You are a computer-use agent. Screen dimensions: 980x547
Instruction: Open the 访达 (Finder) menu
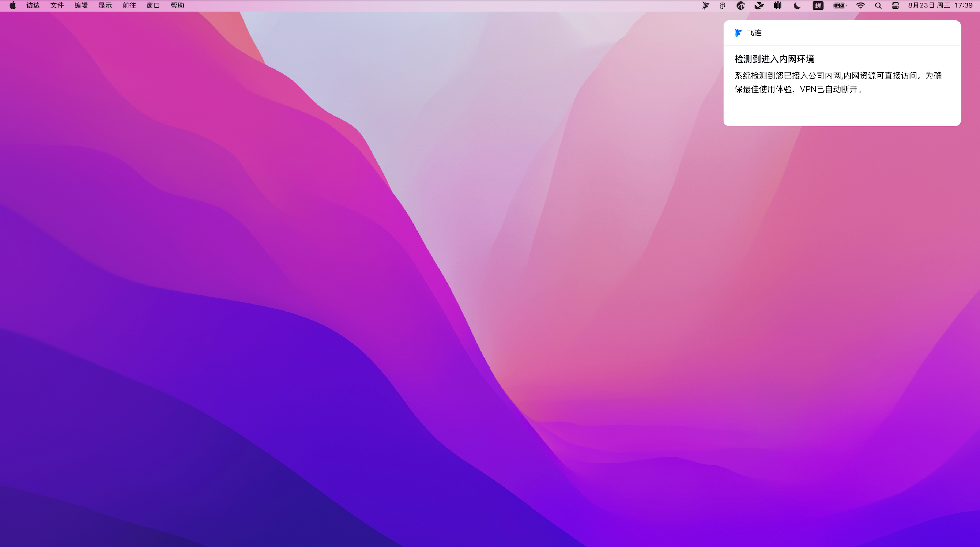click(x=33, y=5)
